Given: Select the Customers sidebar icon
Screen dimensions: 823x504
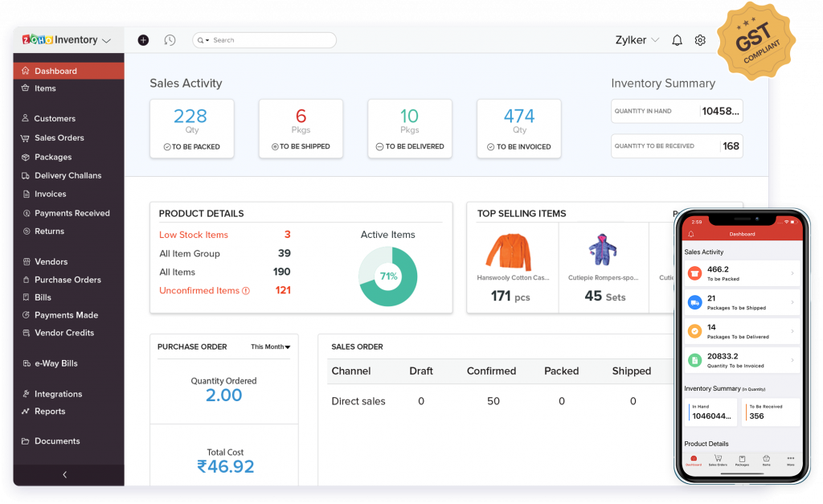Looking at the screenshot, I should click(x=27, y=119).
